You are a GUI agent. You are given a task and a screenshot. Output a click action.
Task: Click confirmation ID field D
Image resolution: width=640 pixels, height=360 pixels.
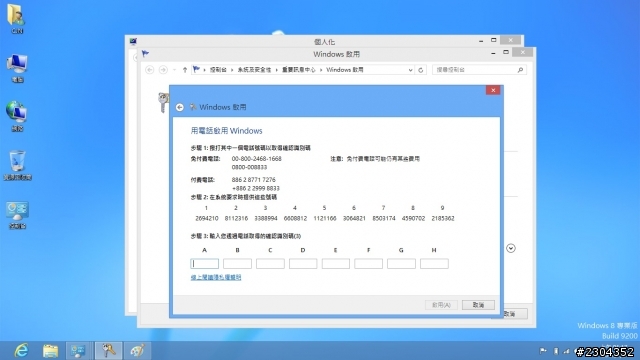click(303, 264)
